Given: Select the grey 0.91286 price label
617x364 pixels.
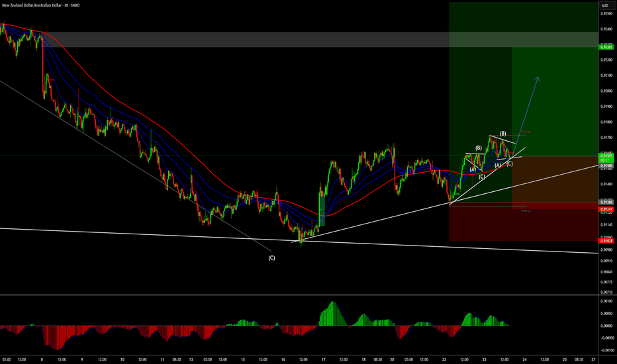Looking at the screenshot, I should coord(606,203).
